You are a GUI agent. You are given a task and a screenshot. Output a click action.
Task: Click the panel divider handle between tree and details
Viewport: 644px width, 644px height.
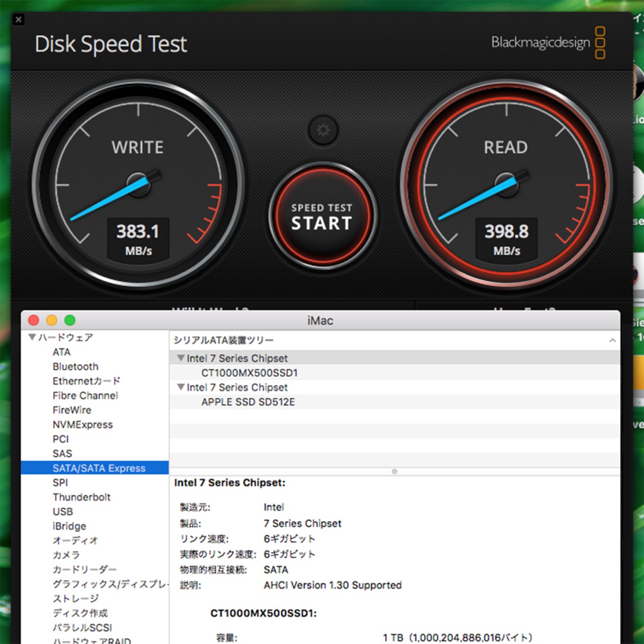[x=395, y=472]
